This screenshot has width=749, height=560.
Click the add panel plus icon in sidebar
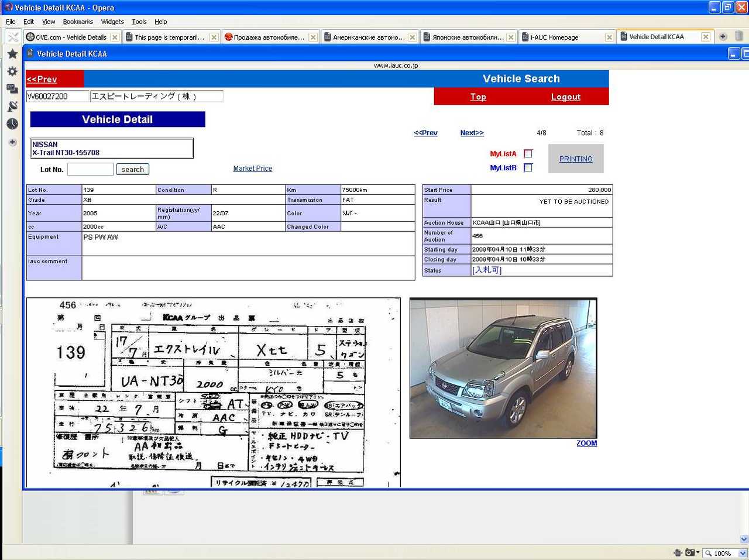pyautogui.click(x=12, y=142)
